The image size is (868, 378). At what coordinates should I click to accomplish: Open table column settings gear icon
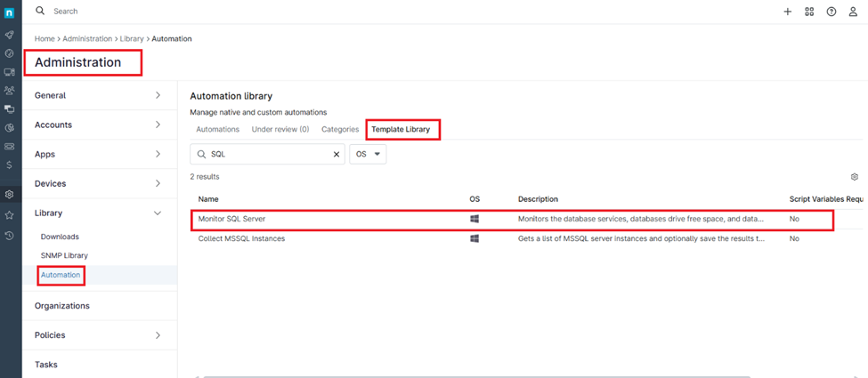tap(854, 177)
